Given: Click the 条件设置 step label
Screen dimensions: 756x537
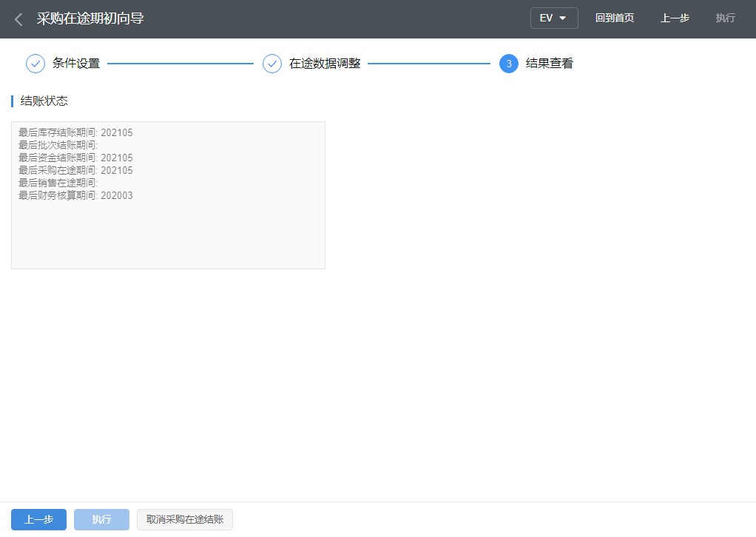Looking at the screenshot, I should (x=76, y=64).
